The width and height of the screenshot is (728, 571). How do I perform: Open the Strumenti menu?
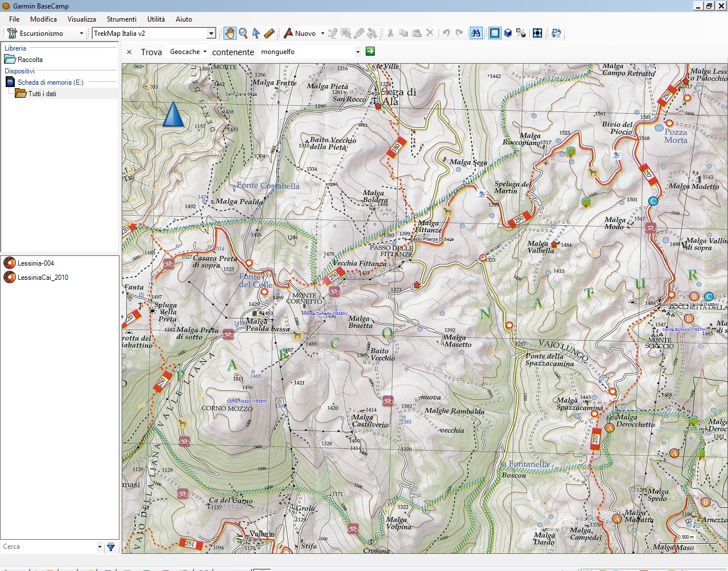pyautogui.click(x=122, y=19)
